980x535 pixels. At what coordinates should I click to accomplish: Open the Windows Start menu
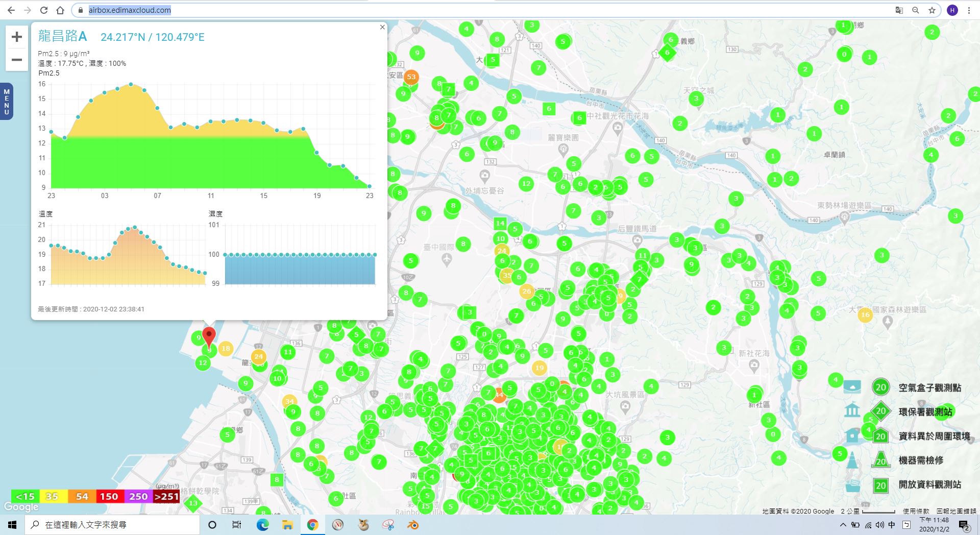point(12,525)
